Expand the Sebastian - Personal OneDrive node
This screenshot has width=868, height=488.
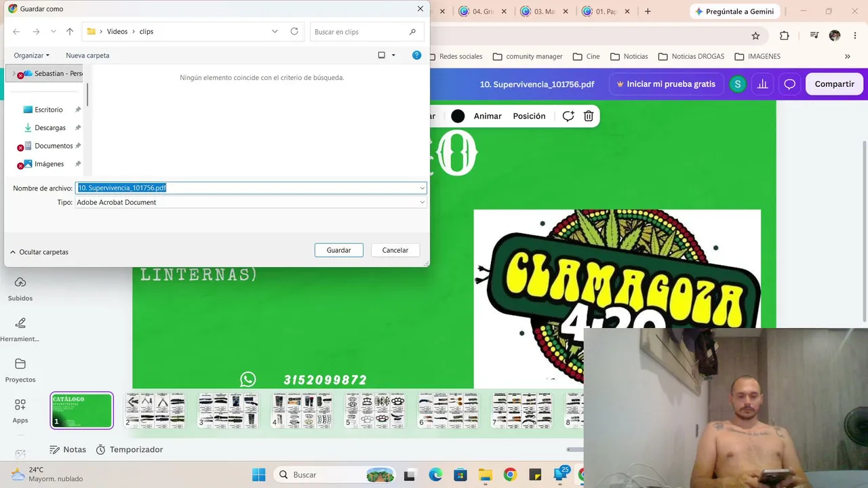(x=13, y=73)
